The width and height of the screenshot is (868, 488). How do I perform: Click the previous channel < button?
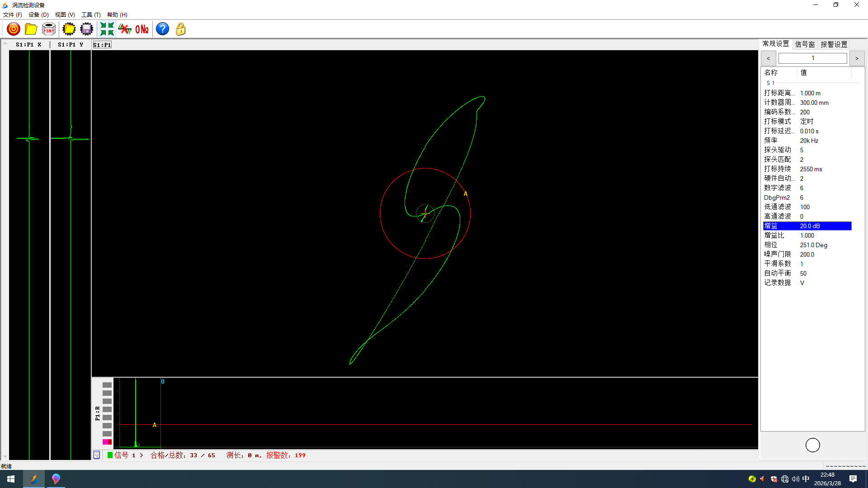[768, 58]
